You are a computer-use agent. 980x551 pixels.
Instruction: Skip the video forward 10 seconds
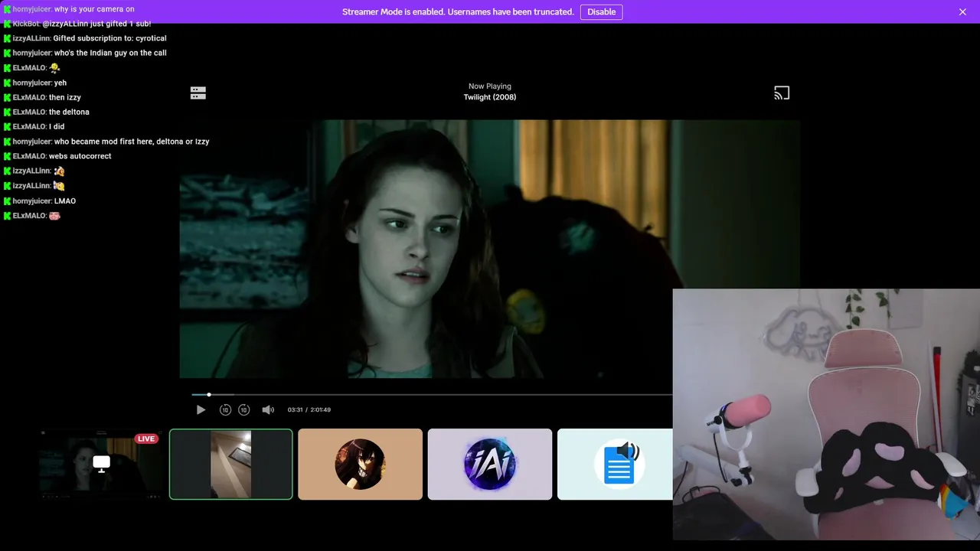pyautogui.click(x=243, y=409)
